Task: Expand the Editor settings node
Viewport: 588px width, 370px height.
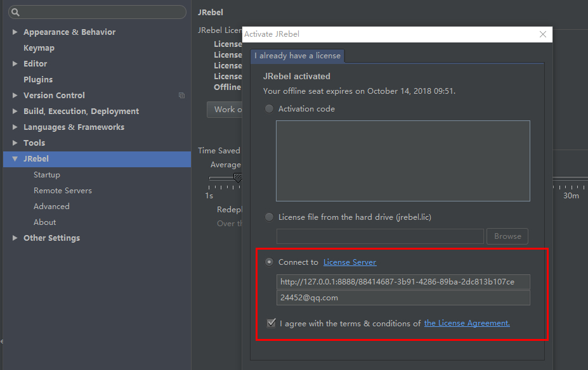Action: 15,63
